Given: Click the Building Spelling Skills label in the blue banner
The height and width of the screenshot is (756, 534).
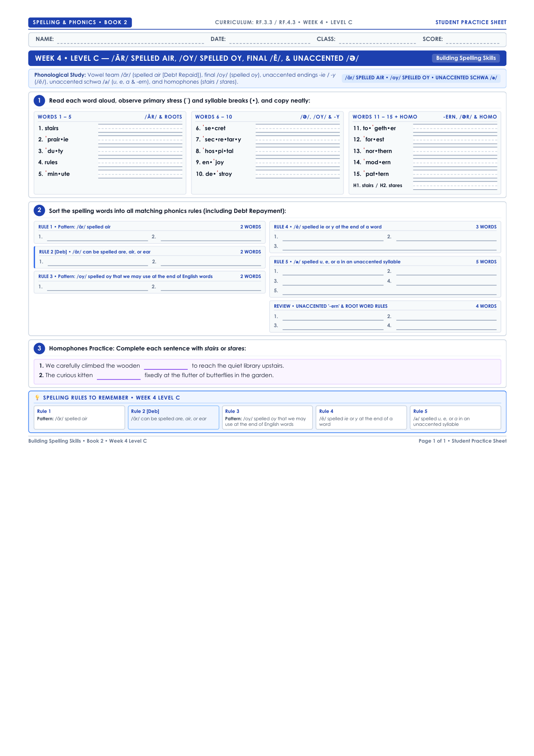Looking at the screenshot, I should (x=466, y=58).
